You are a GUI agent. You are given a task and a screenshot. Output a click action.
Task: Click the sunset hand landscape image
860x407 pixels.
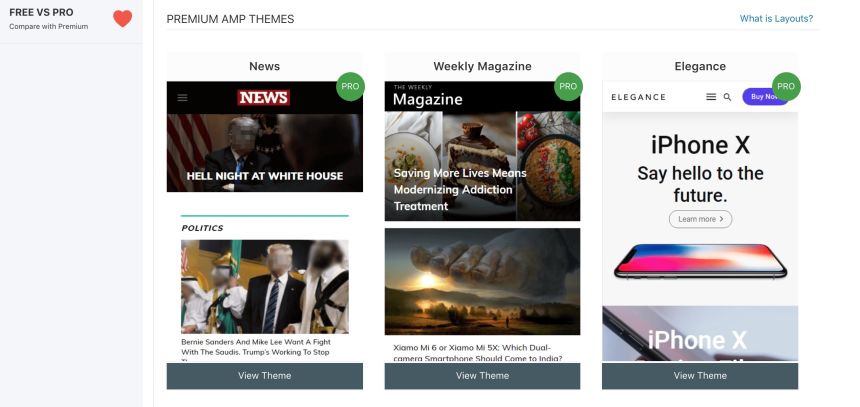(x=482, y=281)
